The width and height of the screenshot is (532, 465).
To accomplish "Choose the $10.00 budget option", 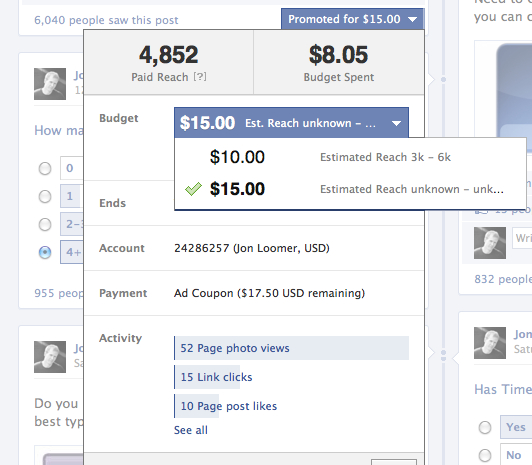I will click(x=350, y=157).
